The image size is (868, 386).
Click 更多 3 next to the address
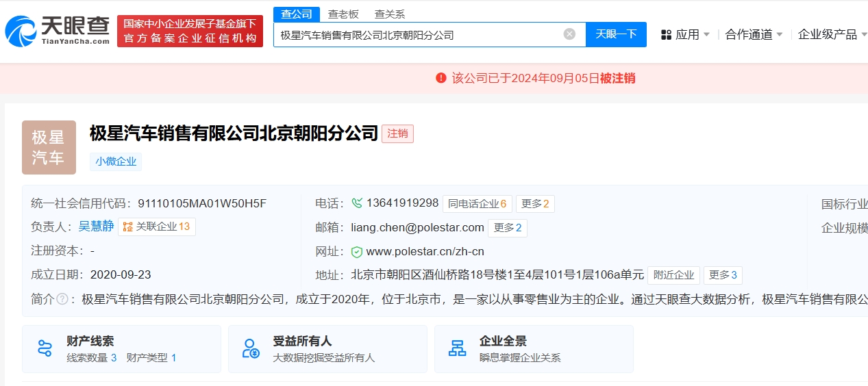723,275
